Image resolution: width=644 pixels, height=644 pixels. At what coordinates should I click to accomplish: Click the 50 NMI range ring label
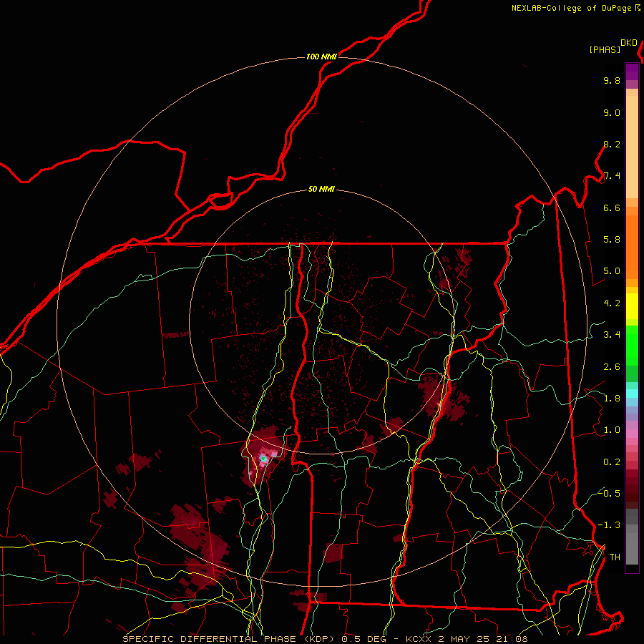321,190
